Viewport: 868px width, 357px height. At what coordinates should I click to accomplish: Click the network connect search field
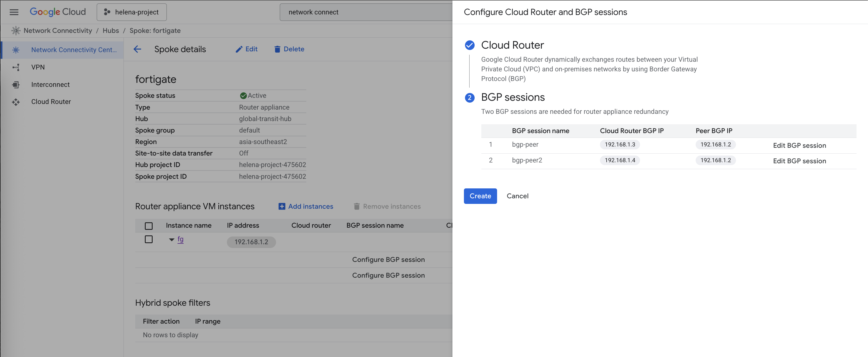coord(366,12)
